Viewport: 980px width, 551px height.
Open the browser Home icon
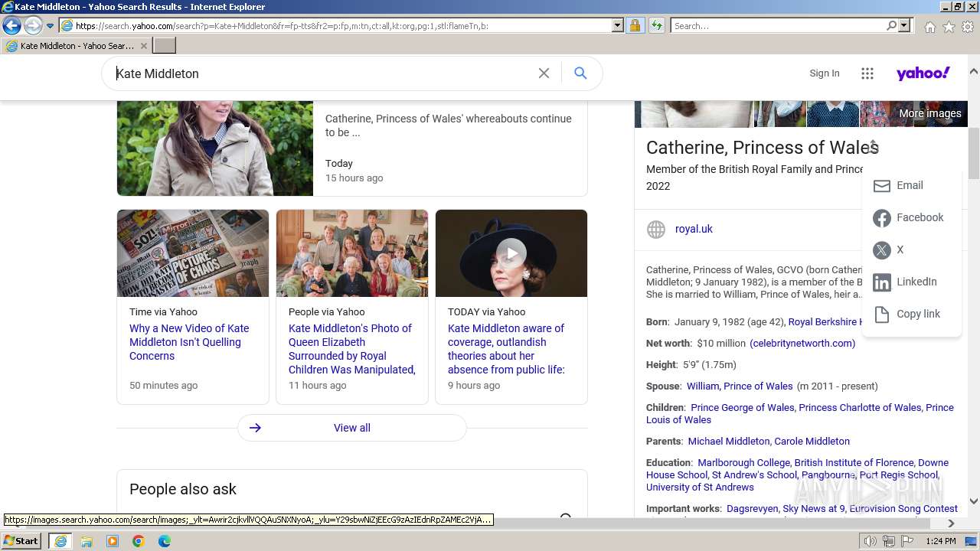(x=929, y=27)
